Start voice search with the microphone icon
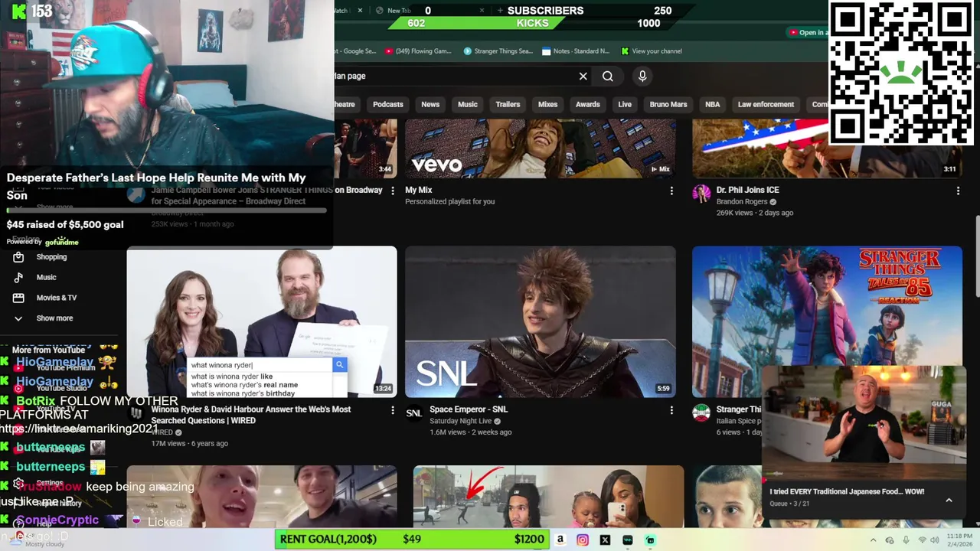Viewport: 980px width, 551px height. tap(642, 76)
